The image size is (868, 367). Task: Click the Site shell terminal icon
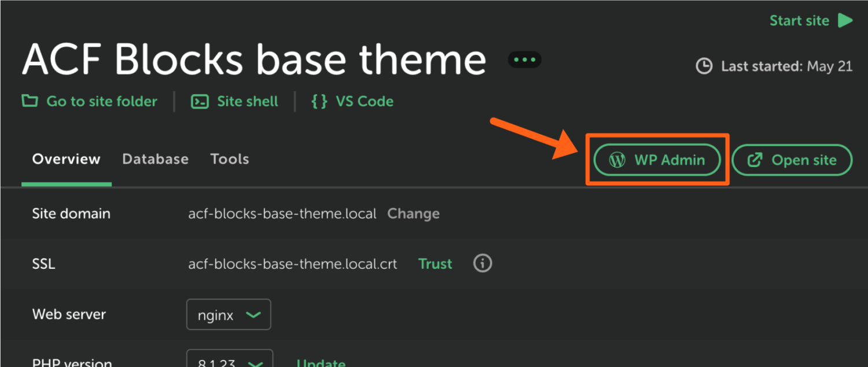click(200, 101)
